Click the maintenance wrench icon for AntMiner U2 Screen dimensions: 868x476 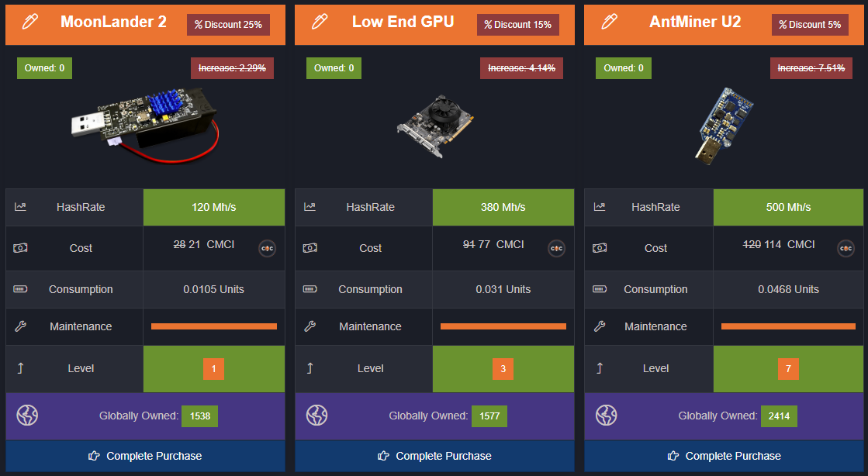600,326
